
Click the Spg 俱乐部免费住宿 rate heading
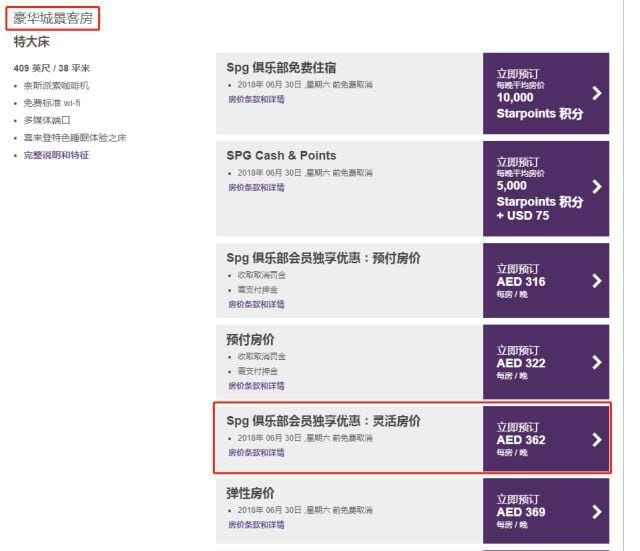(x=281, y=68)
